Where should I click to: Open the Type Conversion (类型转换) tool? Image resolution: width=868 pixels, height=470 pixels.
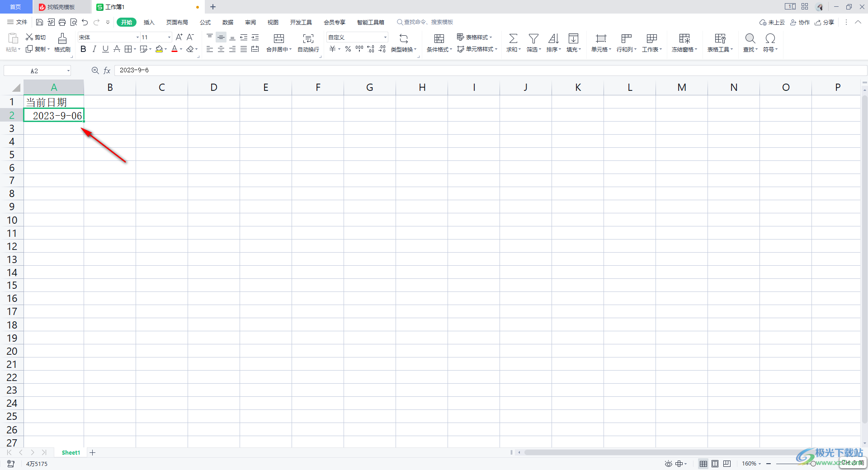tap(404, 42)
